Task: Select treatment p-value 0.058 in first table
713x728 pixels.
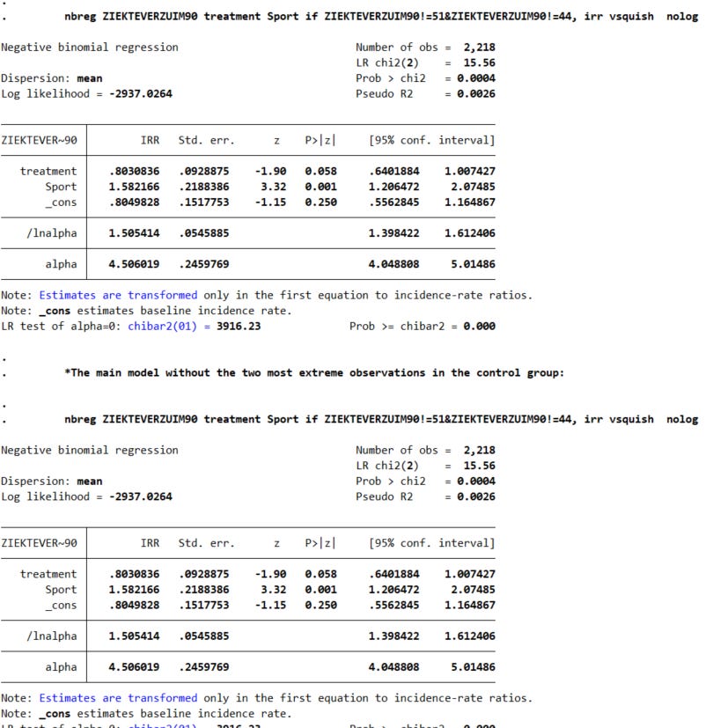Action: tap(320, 172)
